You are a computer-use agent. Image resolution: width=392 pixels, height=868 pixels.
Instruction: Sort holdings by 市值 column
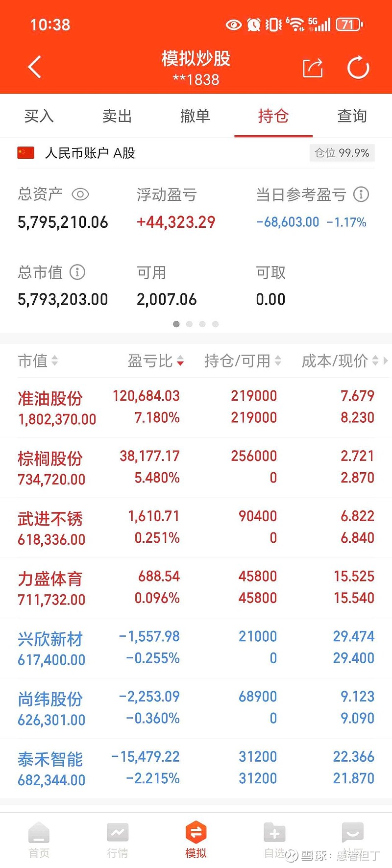click(x=38, y=361)
